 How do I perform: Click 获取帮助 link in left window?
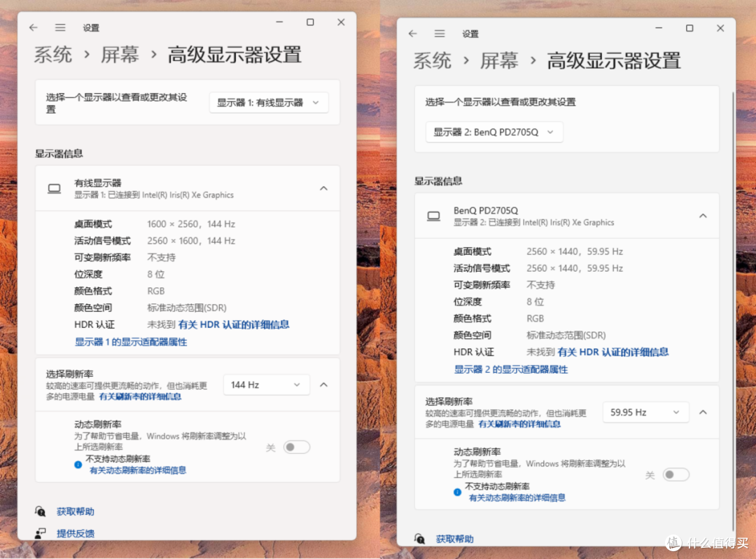coord(76,511)
